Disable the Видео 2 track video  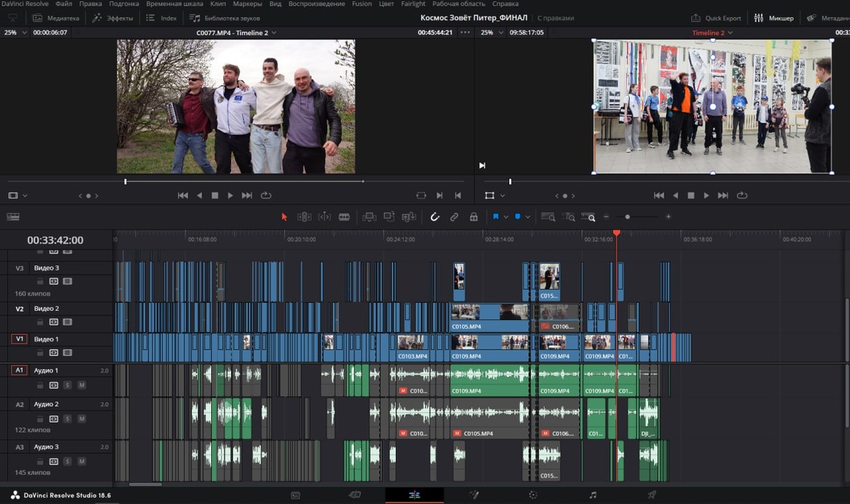[67, 322]
